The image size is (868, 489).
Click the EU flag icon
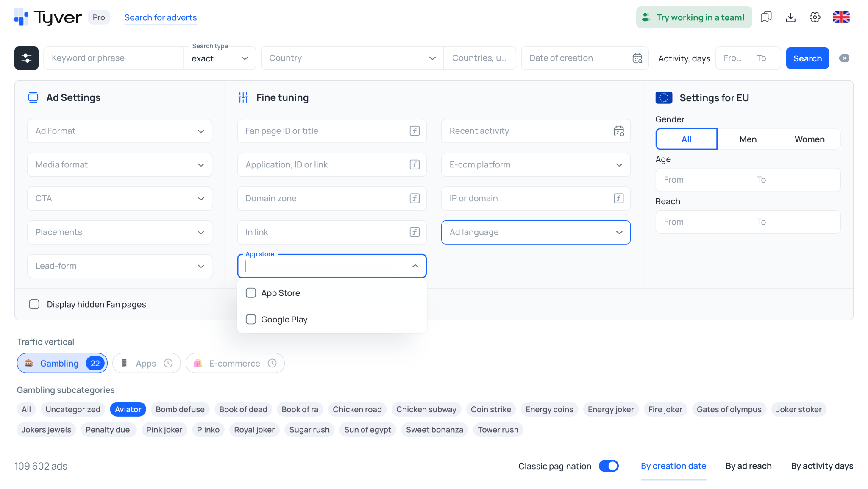664,97
